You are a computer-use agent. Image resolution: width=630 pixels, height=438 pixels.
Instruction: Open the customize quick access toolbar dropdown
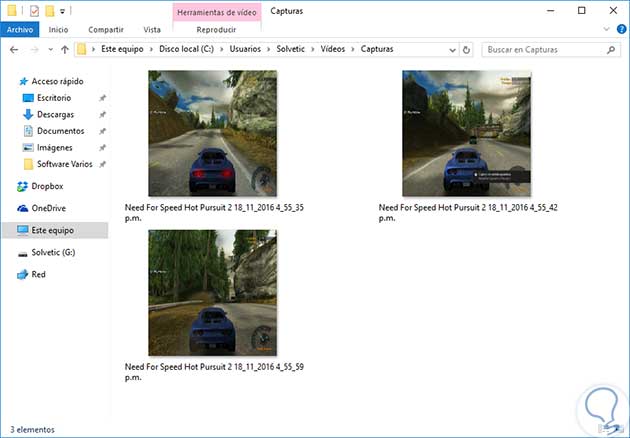[62, 11]
